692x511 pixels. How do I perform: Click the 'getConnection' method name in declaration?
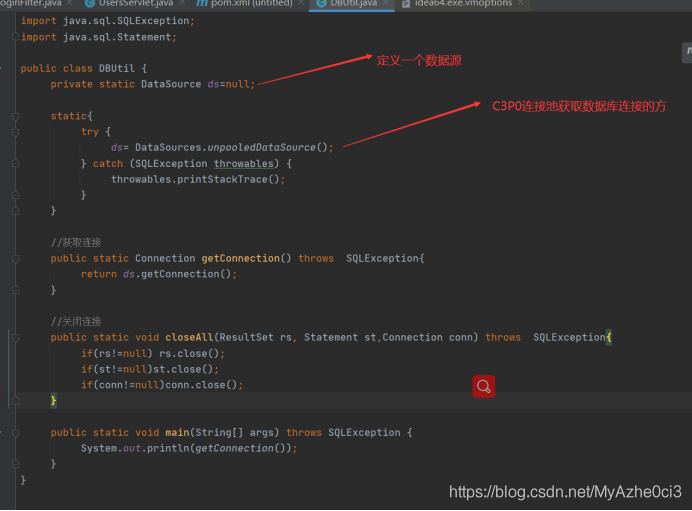pos(241,258)
